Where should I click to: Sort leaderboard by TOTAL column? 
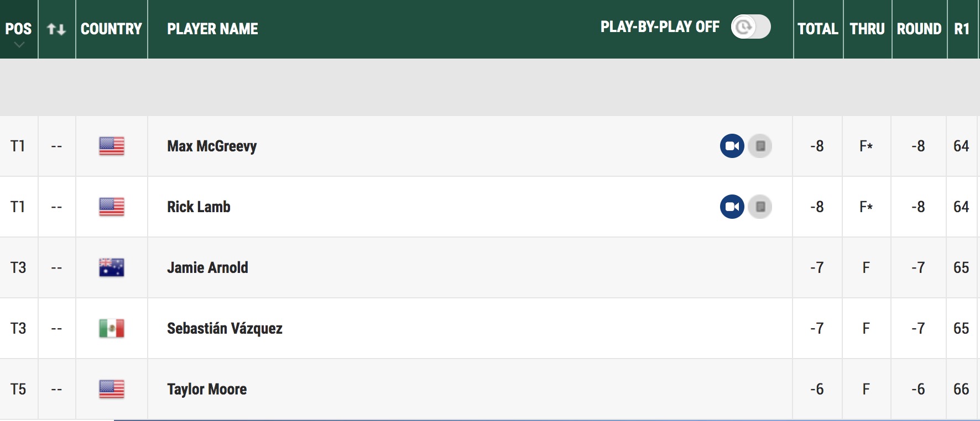click(817, 29)
